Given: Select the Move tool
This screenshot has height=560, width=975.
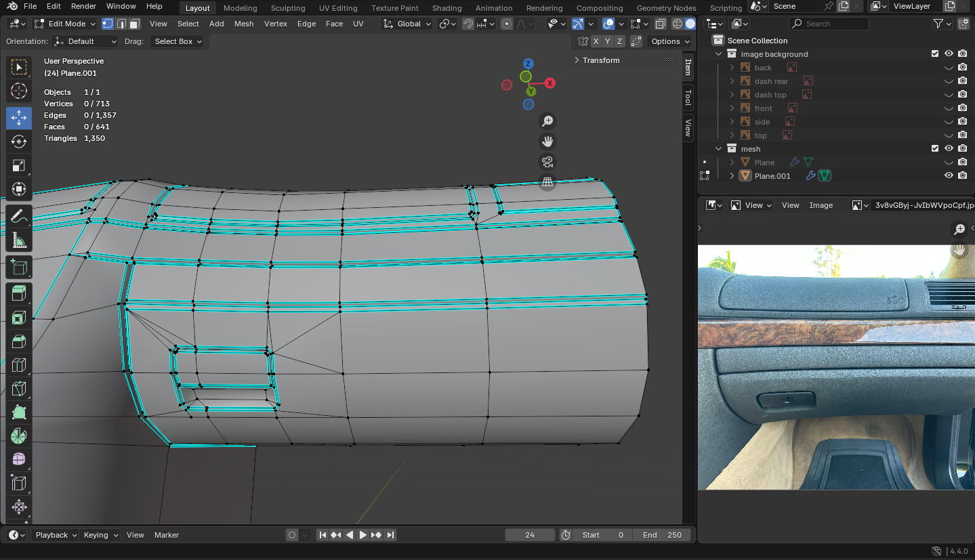Looking at the screenshot, I should coord(19,118).
